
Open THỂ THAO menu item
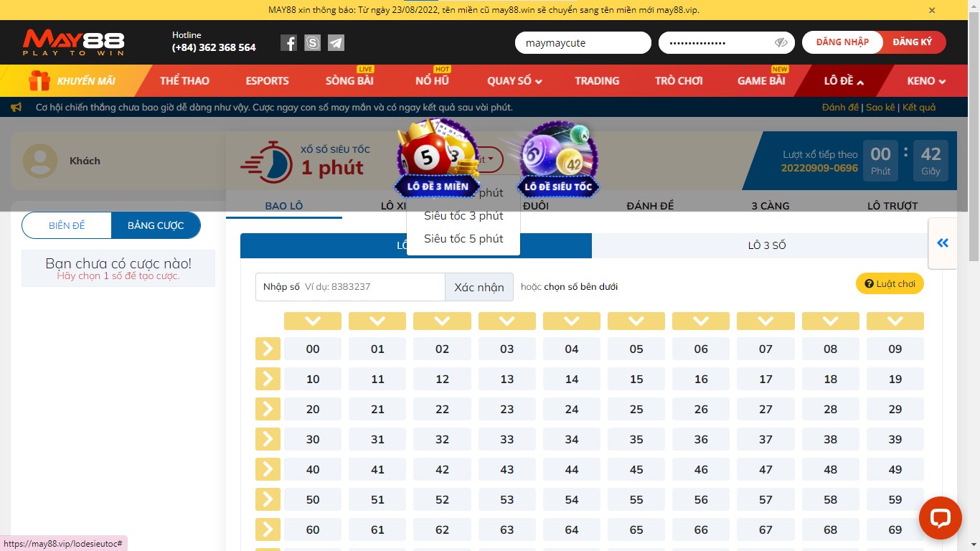[x=184, y=81]
